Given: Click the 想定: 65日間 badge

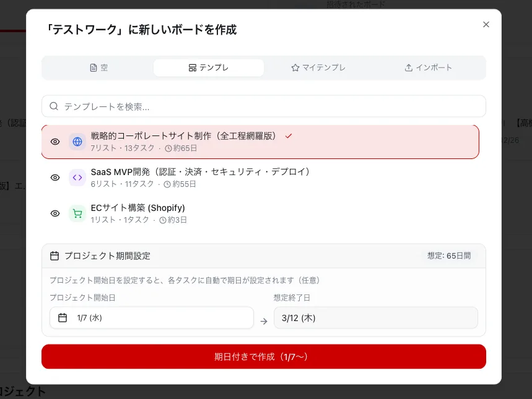Looking at the screenshot, I should (449, 256).
